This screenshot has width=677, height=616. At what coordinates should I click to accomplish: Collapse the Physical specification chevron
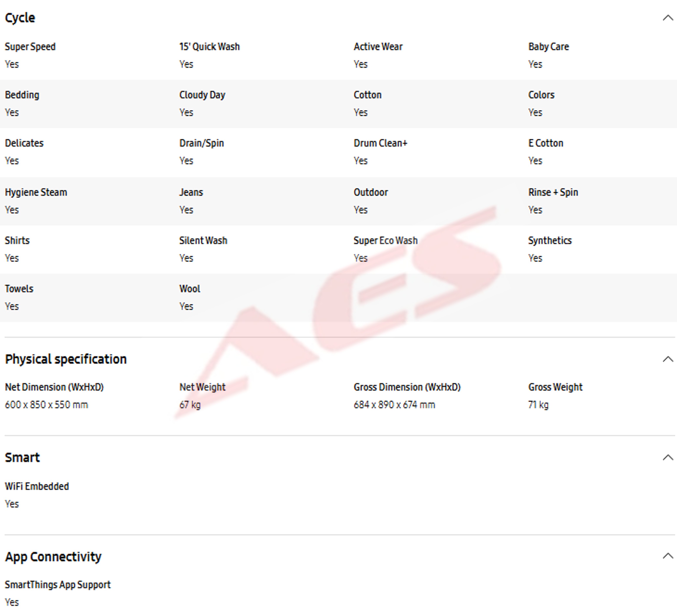click(x=668, y=359)
